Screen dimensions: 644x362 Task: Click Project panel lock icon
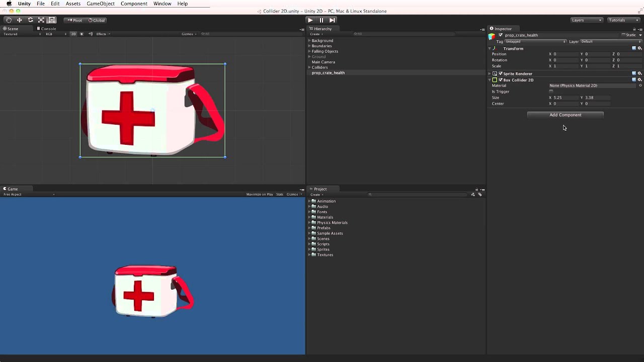click(476, 190)
